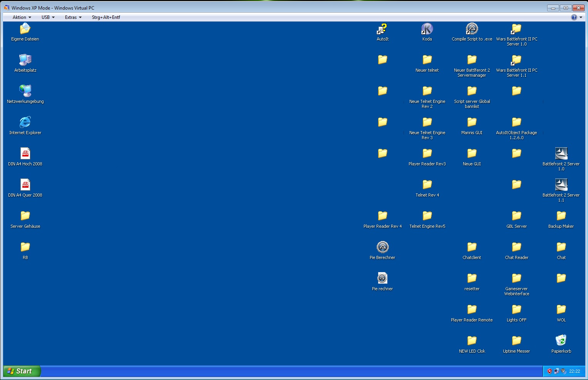Select the Battlefront 2 Server 1.1 icon
Image resolution: width=588 pixels, height=380 pixels.
[561, 185]
